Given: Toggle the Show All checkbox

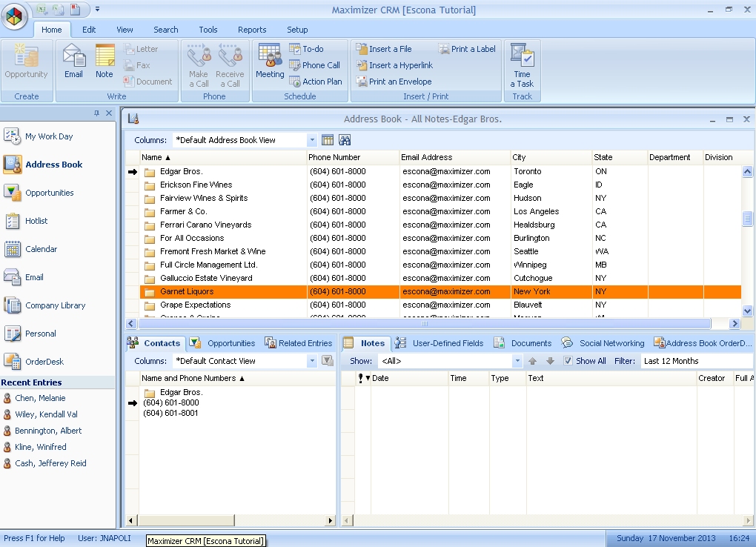Looking at the screenshot, I should [x=568, y=361].
